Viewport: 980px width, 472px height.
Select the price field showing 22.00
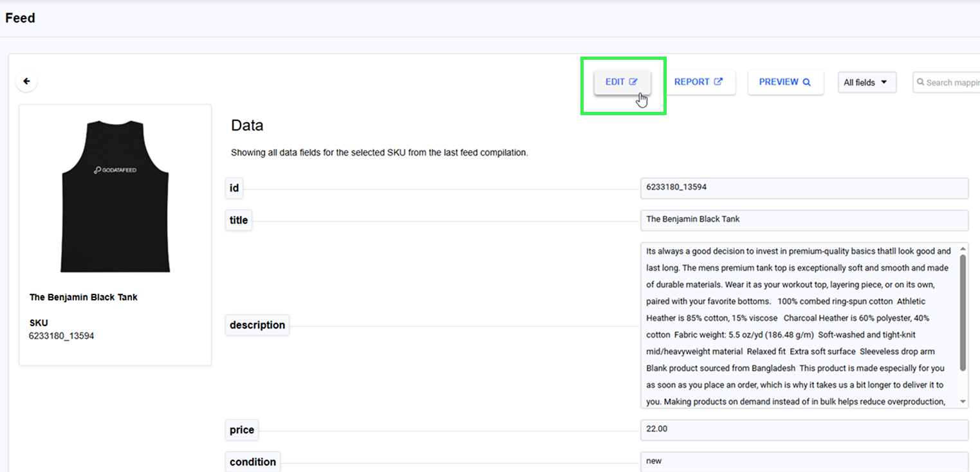[804, 430]
